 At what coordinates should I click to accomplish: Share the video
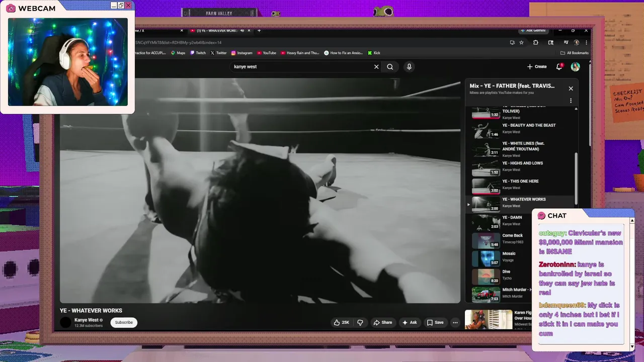[383, 322]
